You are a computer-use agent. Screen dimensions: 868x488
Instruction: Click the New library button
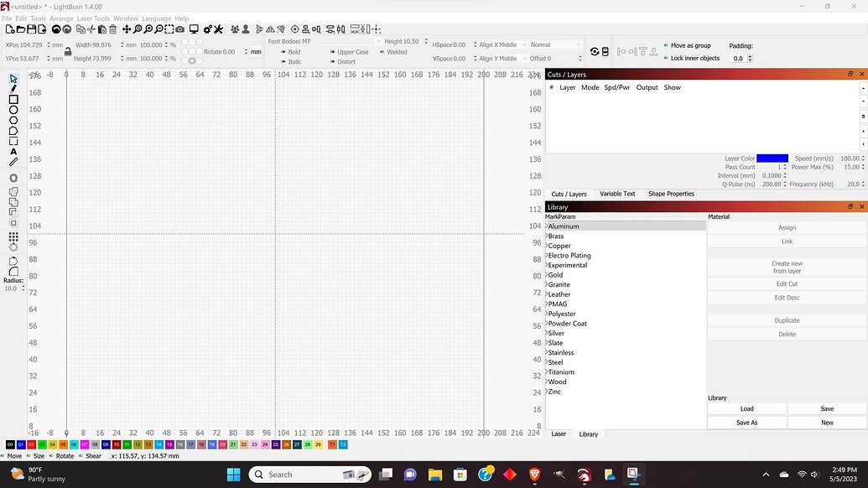827,423
